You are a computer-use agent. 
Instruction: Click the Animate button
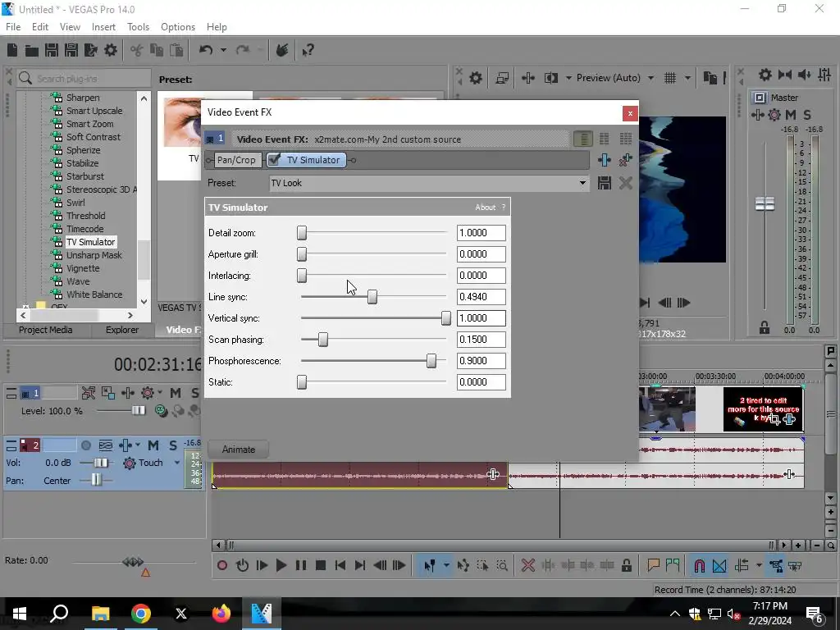point(239,450)
